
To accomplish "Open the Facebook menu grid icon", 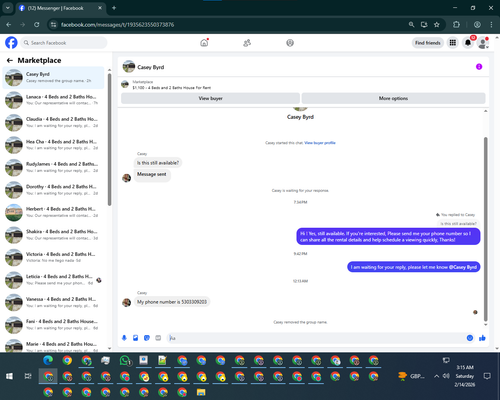I will (453, 43).
